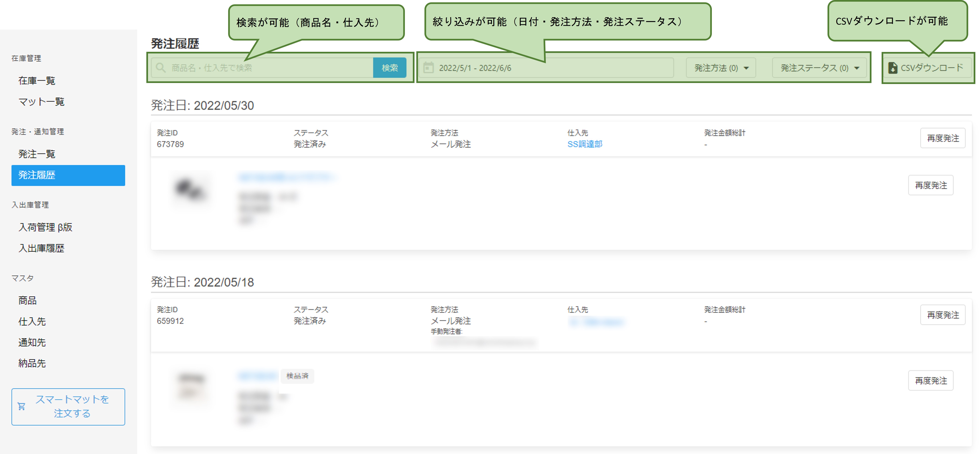Click the CSVダウンロード button
Screen dimensions: 980x454
[928, 68]
